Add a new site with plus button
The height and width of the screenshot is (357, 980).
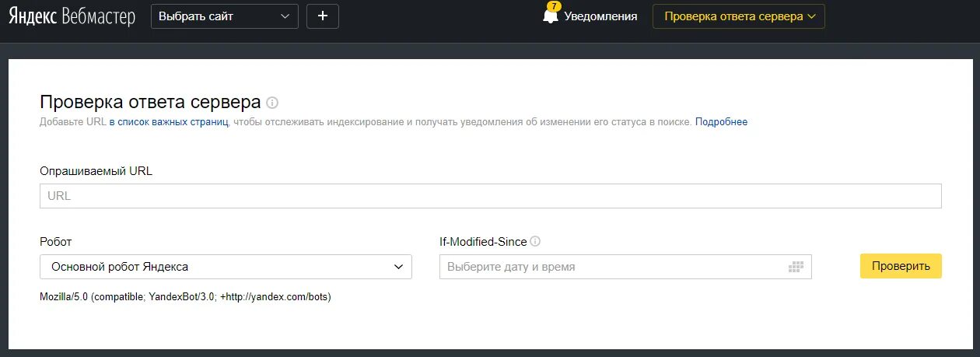coord(323,16)
